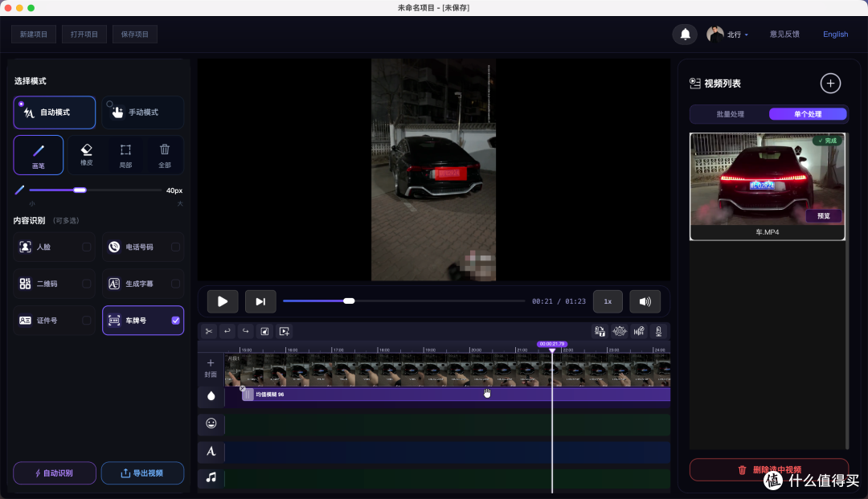868x499 pixels.
Task: Start 自动识别 auto recognition
Action: pos(55,473)
